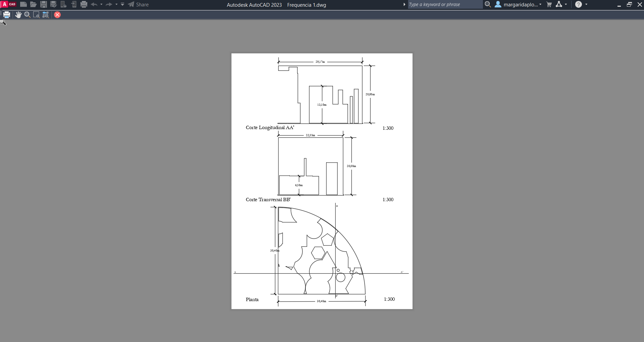Click the 22,55m dimension text
644x342 pixels.
(x=310, y=135)
